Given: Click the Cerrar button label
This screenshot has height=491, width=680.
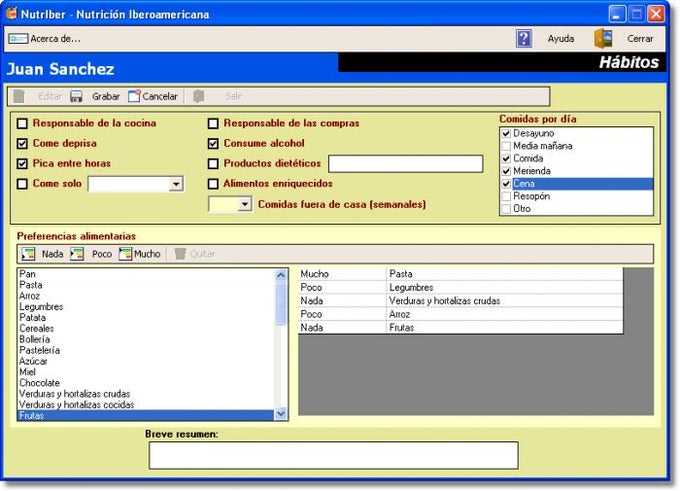Looking at the screenshot, I should (x=640, y=39).
